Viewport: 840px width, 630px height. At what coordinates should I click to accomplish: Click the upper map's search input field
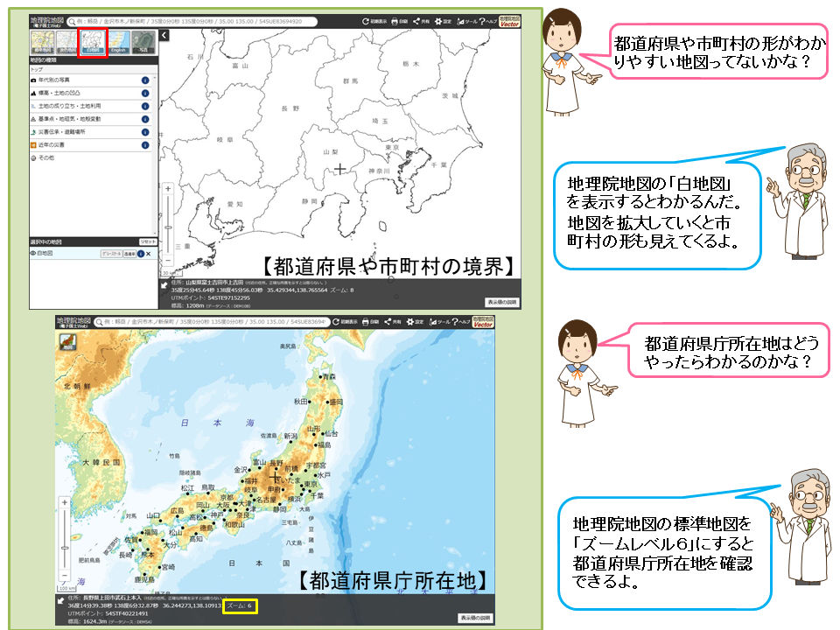(192, 21)
